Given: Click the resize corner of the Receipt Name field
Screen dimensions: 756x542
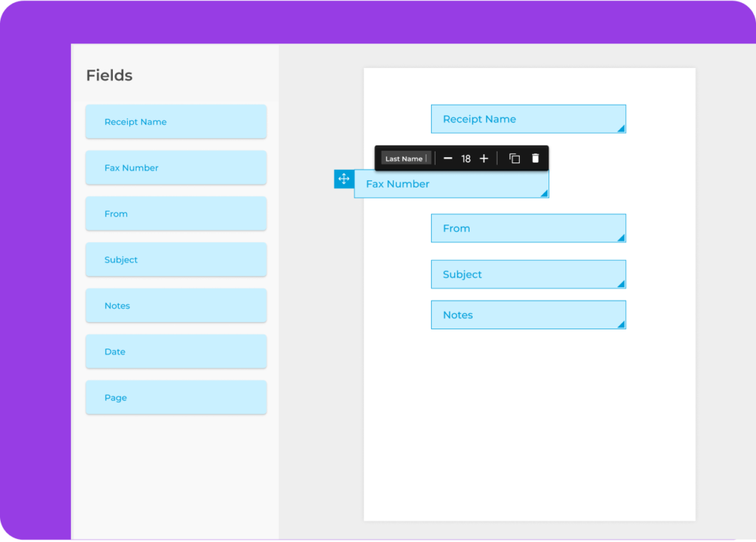Looking at the screenshot, I should (622, 128).
